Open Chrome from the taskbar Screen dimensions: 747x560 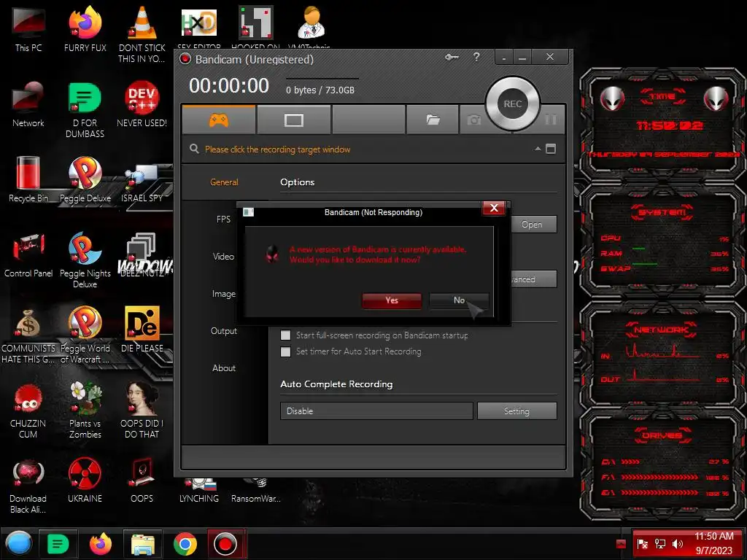(x=185, y=543)
